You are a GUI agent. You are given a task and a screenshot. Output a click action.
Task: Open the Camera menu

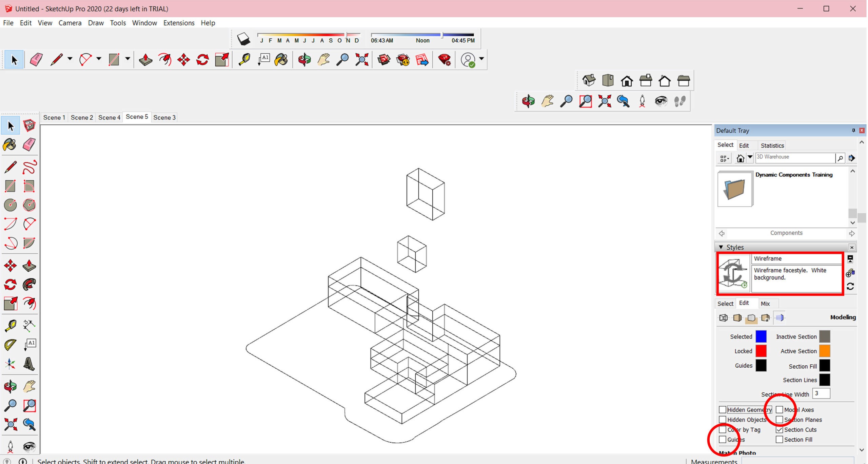[70, 23]
